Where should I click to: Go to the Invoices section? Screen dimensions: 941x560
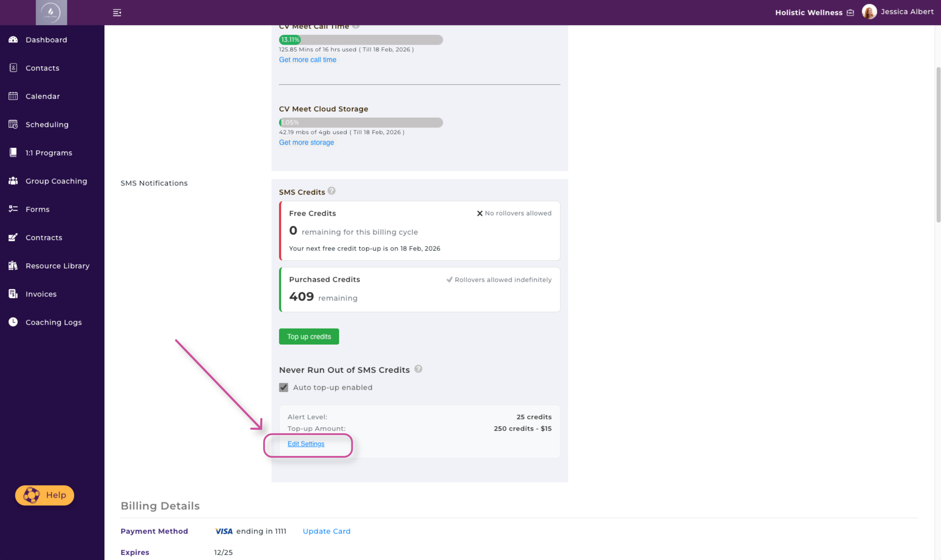[x=41, y=294]
